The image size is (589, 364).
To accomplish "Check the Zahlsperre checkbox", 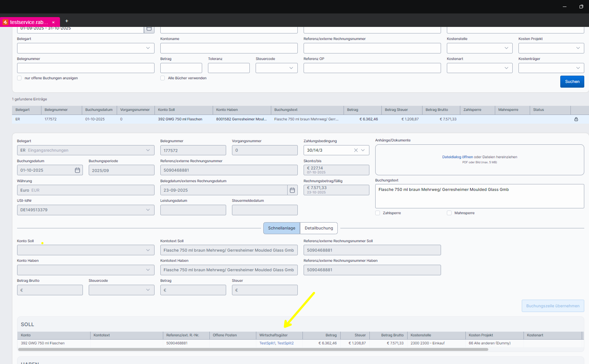I will tap(377, 213).
